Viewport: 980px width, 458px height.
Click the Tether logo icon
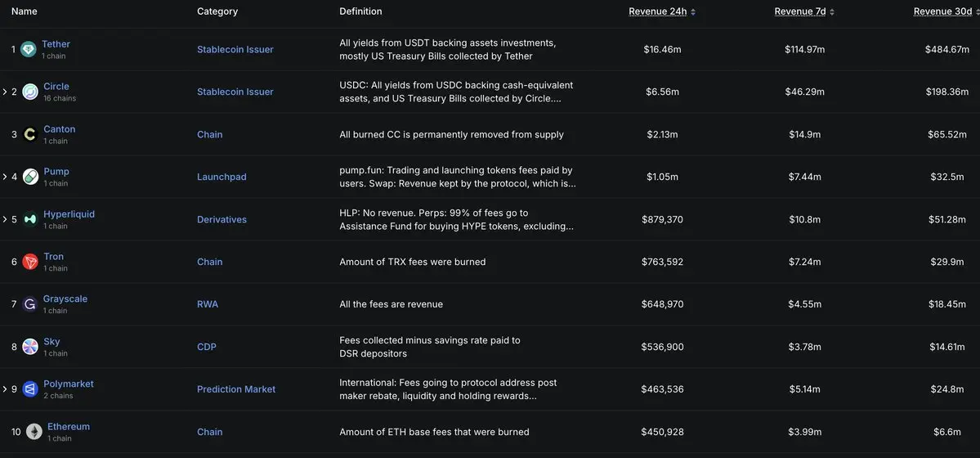coord(29,49)
